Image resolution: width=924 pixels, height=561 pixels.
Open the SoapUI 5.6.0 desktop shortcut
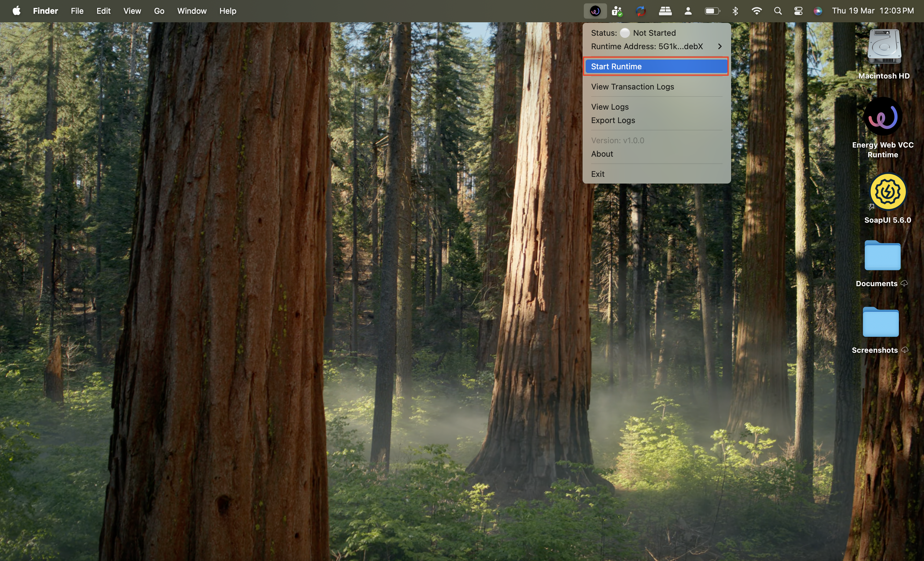pos(887,192)
